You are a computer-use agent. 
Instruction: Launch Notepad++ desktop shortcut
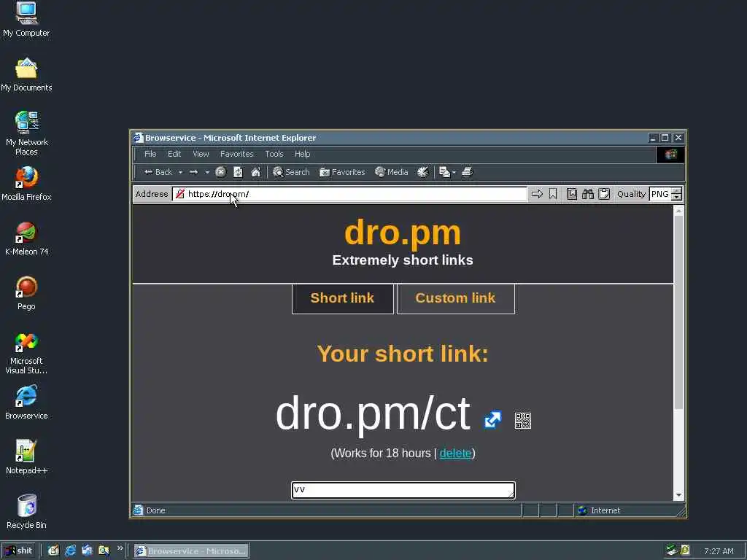(x=26, y=457)
